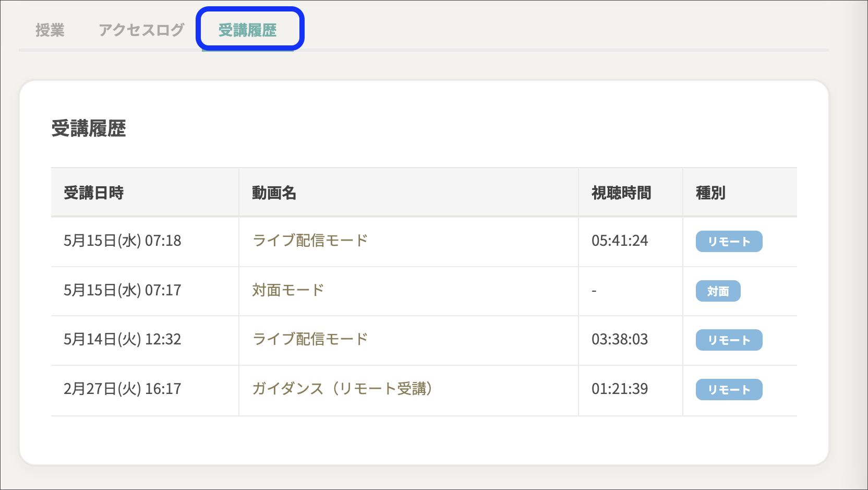Open ライブ配信モード link from 5月15日 07:18
The width and height of the screenshot is (868, 490).
310,241
